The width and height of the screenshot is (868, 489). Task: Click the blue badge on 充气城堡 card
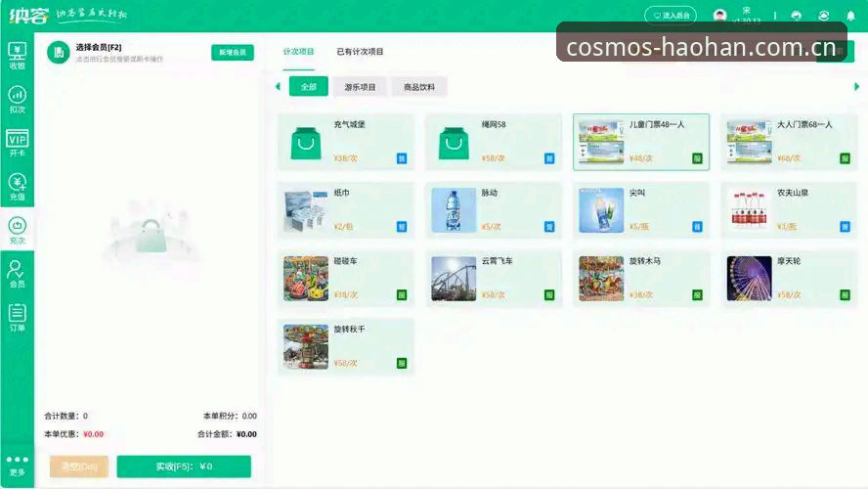coord(402,158)
